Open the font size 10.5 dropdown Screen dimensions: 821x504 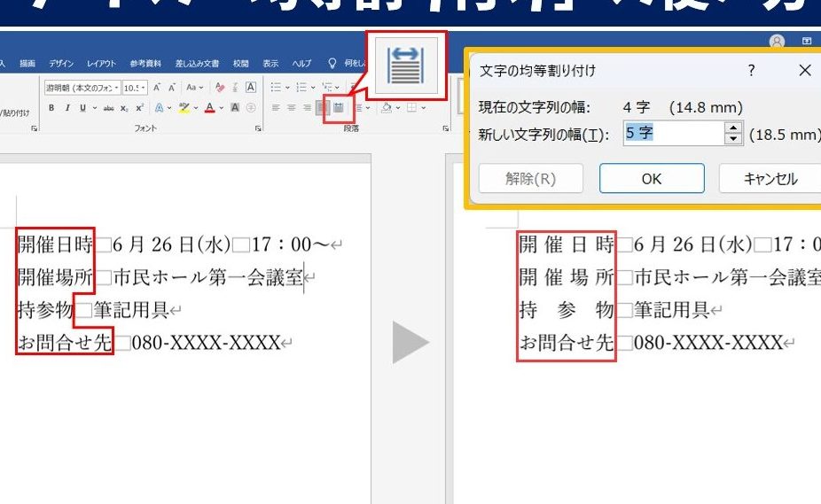coord(143,88)
